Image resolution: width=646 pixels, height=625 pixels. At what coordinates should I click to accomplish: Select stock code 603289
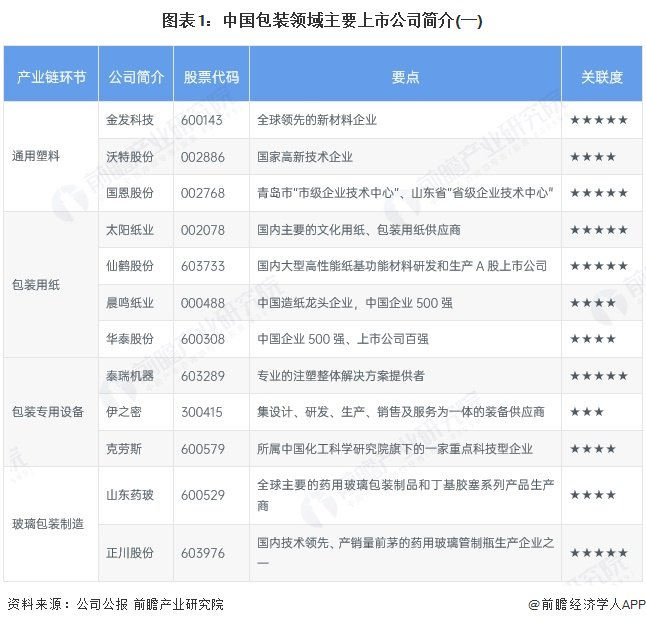203,376
